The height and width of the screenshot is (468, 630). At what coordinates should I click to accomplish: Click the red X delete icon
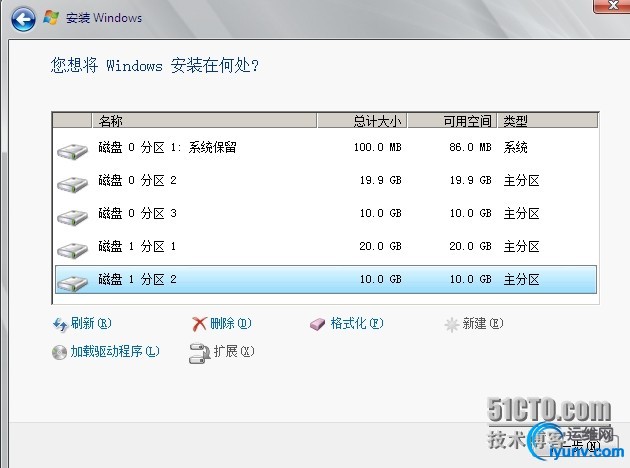point(199,324)
